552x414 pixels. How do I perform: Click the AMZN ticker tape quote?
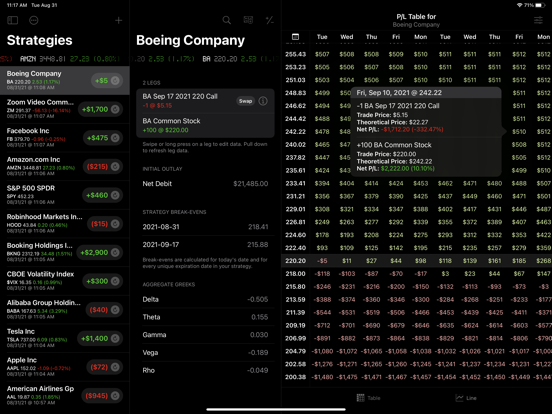point(70,59)
